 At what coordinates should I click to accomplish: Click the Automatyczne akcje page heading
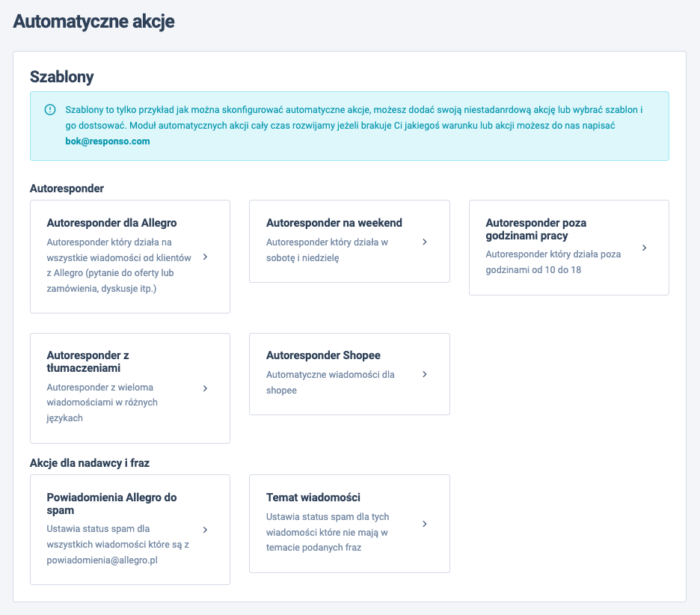(x=93, y=22)
